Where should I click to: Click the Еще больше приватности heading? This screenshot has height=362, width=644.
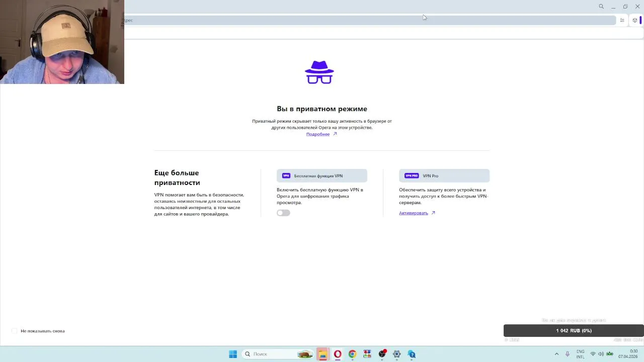pos(177,177)
